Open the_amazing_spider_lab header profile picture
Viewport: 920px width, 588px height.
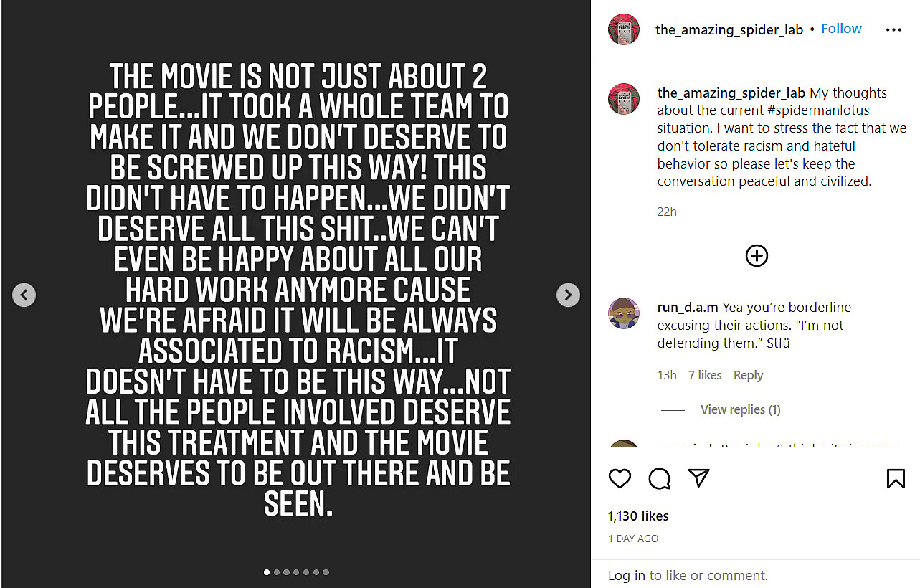[624, 30]
